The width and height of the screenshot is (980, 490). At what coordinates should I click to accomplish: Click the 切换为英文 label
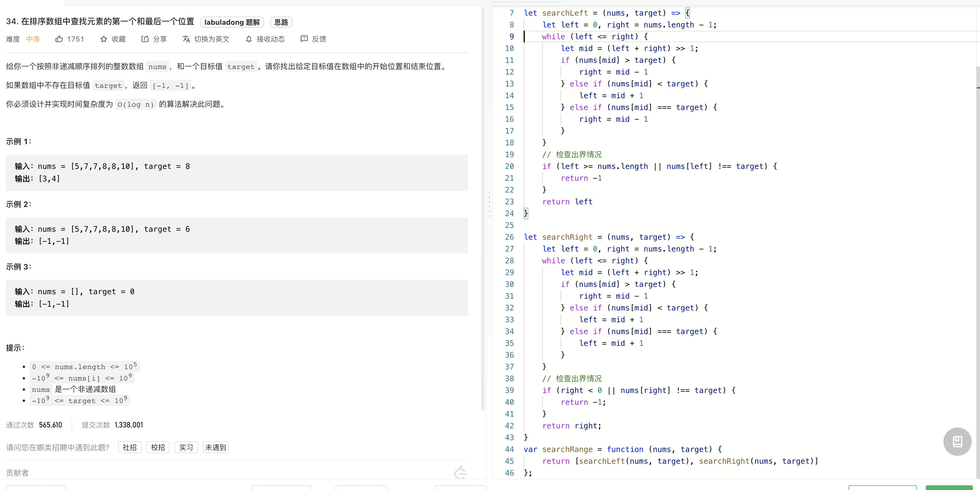tap(212, 39)
